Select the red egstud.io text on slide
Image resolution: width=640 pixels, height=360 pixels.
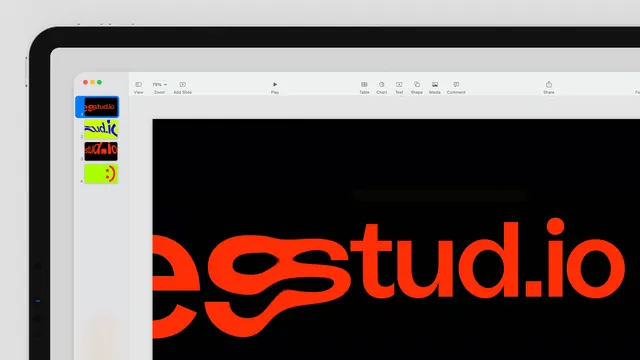389,278
